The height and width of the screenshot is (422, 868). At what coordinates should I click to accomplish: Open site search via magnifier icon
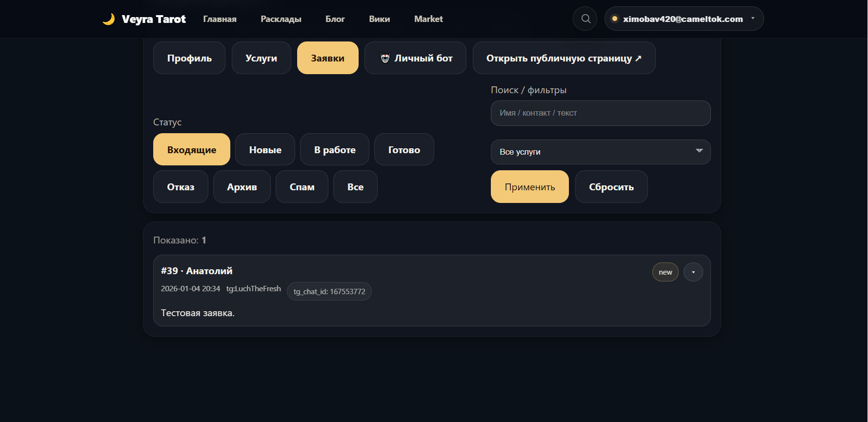585,19
